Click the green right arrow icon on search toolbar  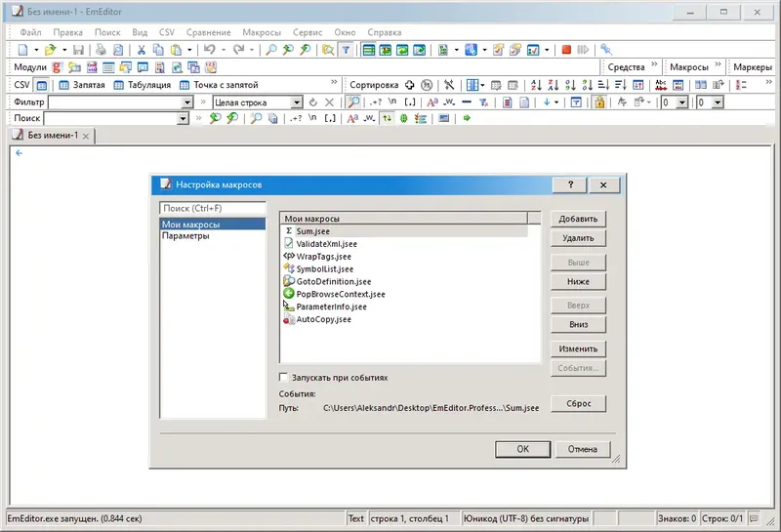467,118
